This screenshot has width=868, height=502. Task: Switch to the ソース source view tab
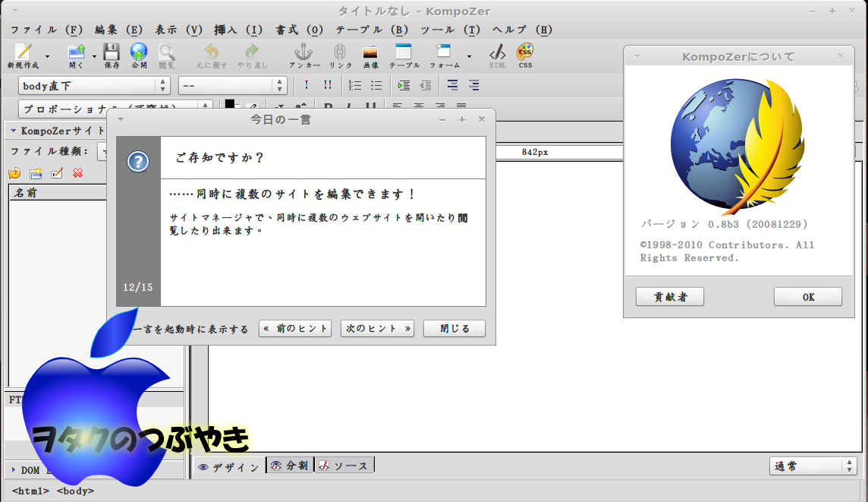click(344, 466)
